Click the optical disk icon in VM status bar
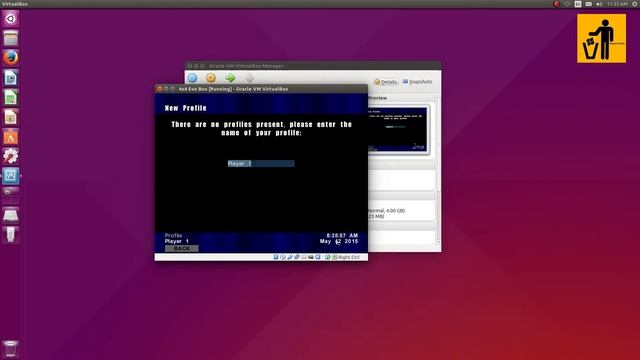 click(283, 257)
